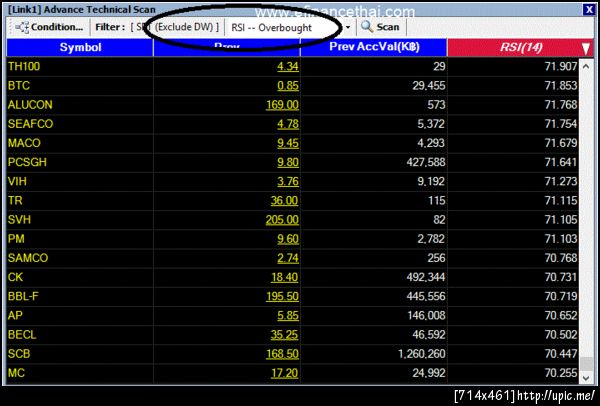
Task: Click the 427,588 value for PCSGH
Action: (x=426, y=162)
